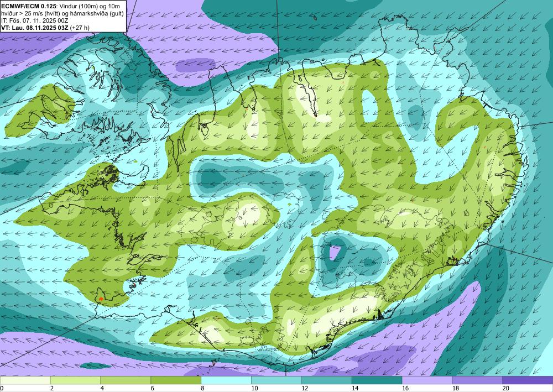Viewport: 553px width, 392px height.
Task: Click the dark violet above-20 m/s legend swatch
Action: [x=528, y=380]
